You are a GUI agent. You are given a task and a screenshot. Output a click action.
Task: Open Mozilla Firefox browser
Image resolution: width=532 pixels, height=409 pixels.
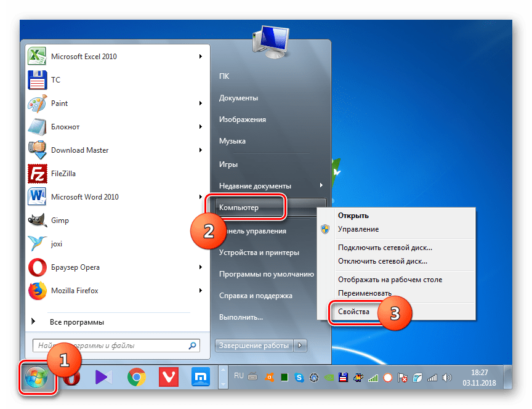[117, 291]
